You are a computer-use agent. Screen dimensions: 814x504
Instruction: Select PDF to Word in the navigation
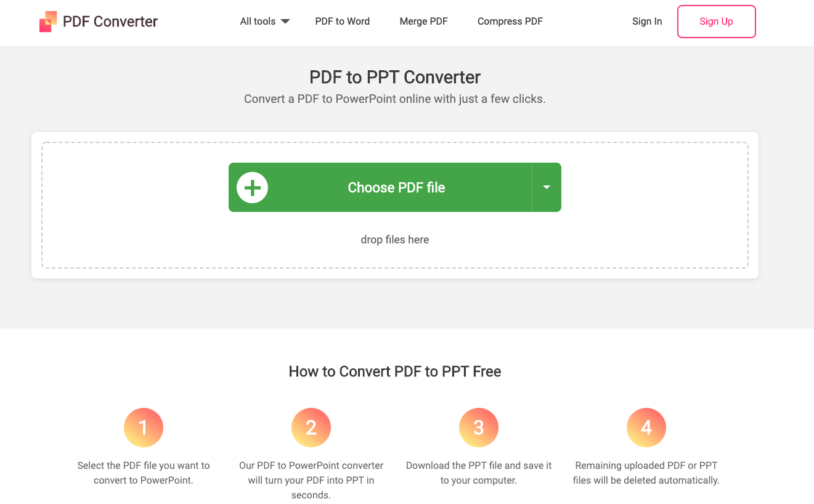pyautogui.click(x=342, y=21)
